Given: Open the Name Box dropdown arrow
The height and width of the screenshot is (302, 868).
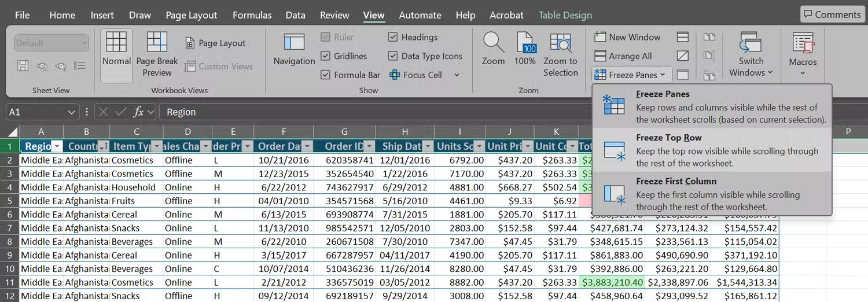Looking at the screenshot, I should pyautogui.click(x=72, y=112).
